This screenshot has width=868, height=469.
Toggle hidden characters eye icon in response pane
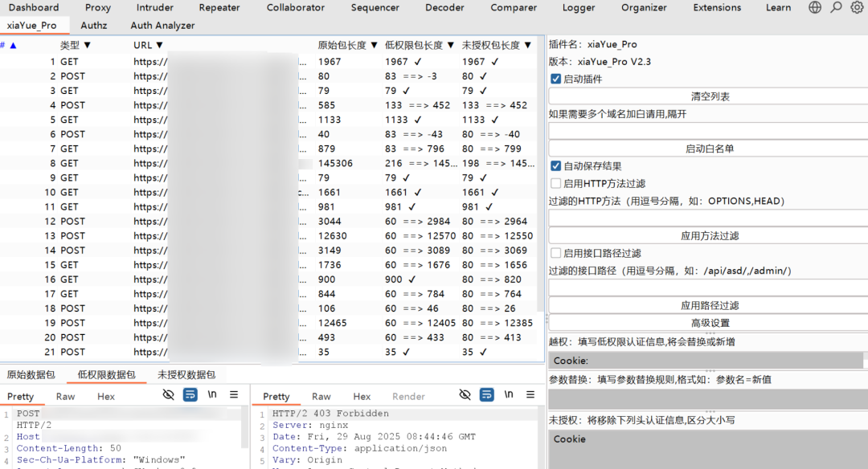(465, 394)
